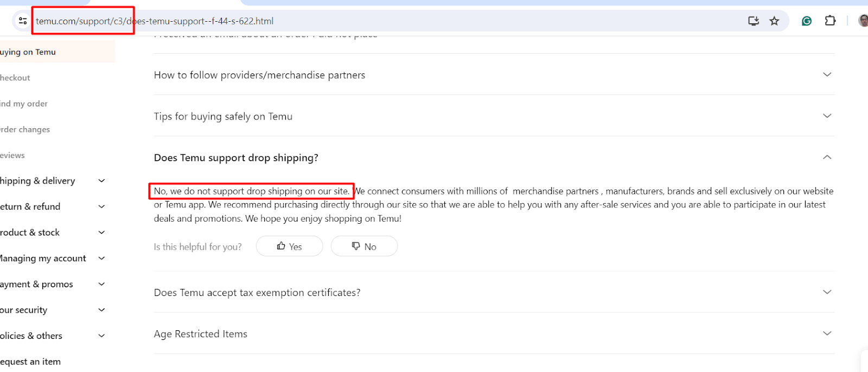The height and width of the screenshot is (372, 868).
Task: Expand Product & stock sidebar section
Action: pyautogui.click(x=101, y=232)
